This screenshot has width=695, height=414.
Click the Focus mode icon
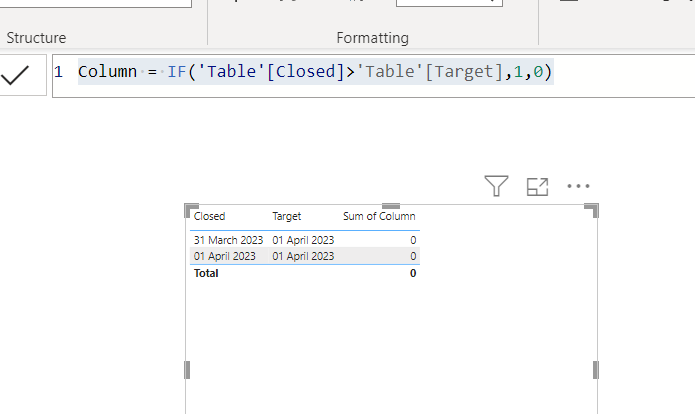coord(537,187)
